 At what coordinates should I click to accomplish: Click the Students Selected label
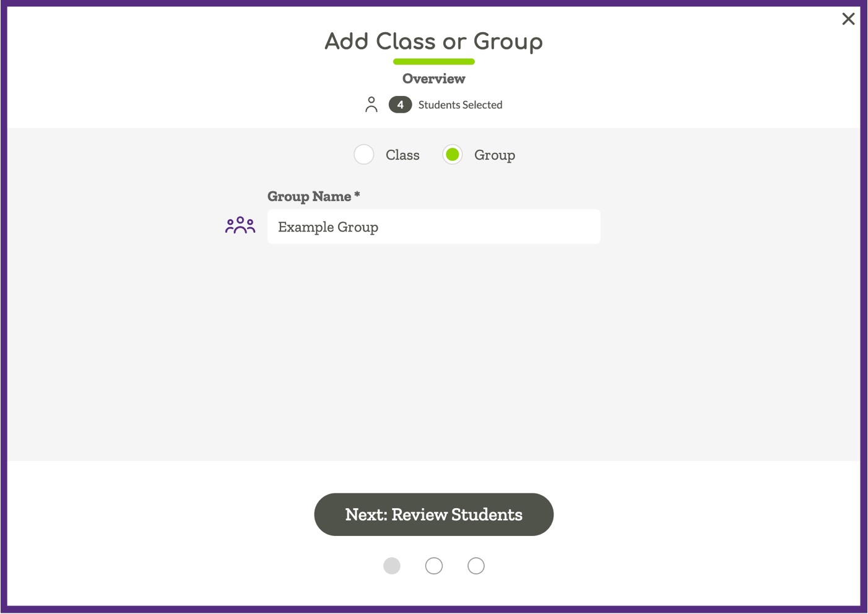pos(460,104)
